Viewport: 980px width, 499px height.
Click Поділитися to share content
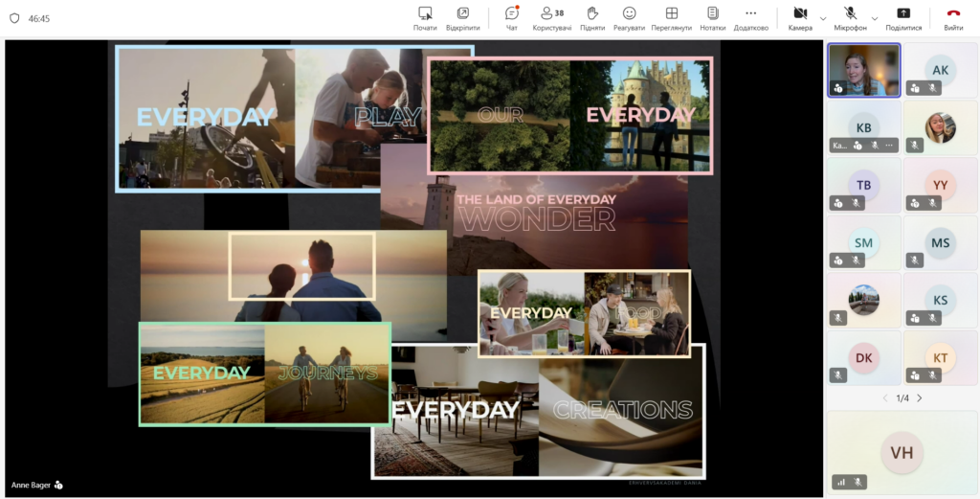point(903,17)
